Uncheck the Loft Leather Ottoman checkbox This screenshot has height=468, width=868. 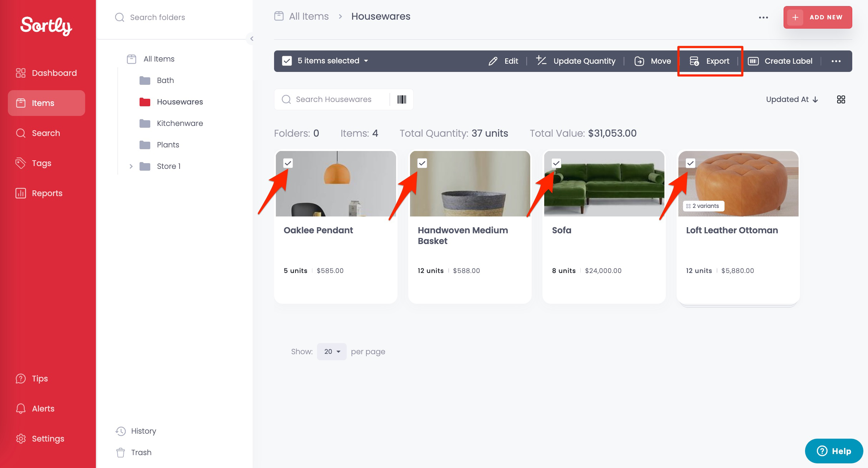pyautogui.click(x=691, y=163)
